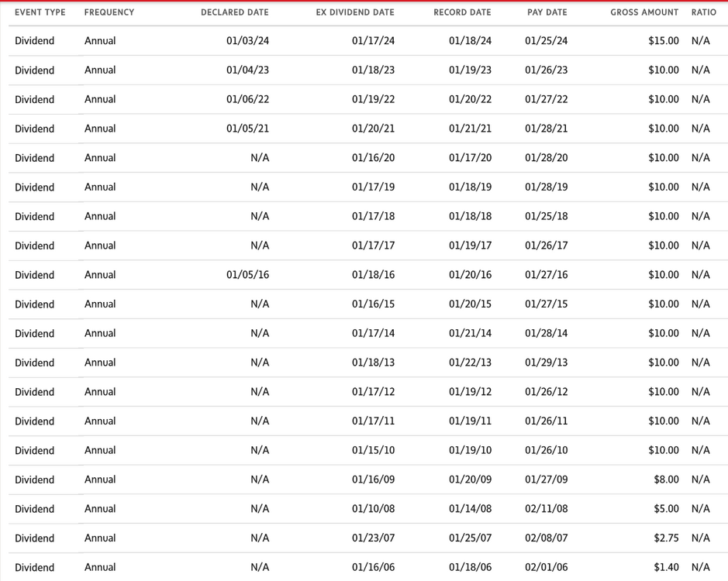The height and width of the screenshot is (581, 728).
Task: Select the $1.40 gross amount value
Action: pos(666,567)
